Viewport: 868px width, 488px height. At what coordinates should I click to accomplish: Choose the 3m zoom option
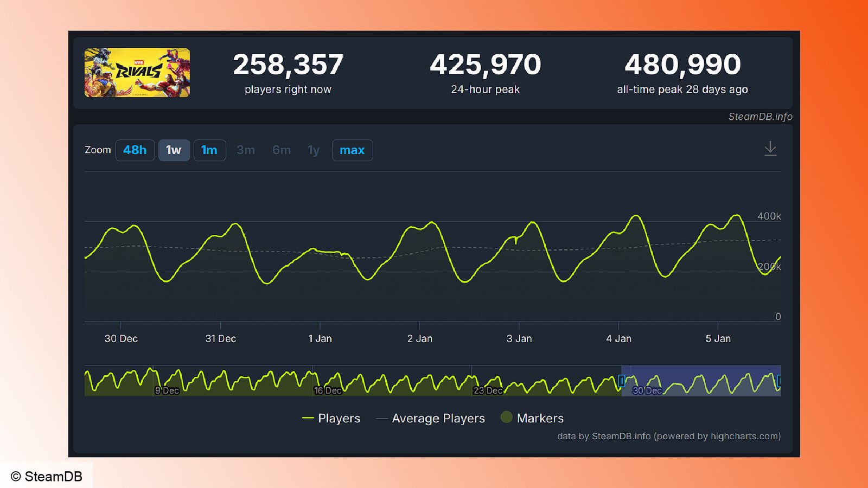245,150
